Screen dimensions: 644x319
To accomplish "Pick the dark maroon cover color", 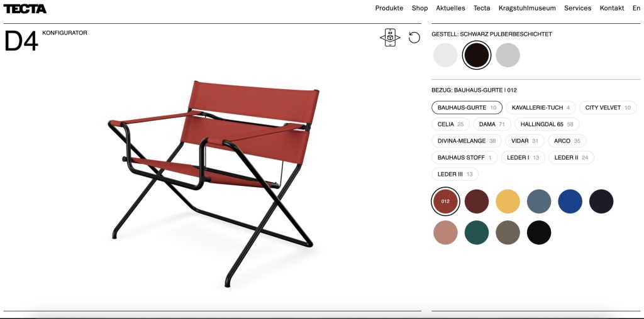I will (x=477, y=202).
